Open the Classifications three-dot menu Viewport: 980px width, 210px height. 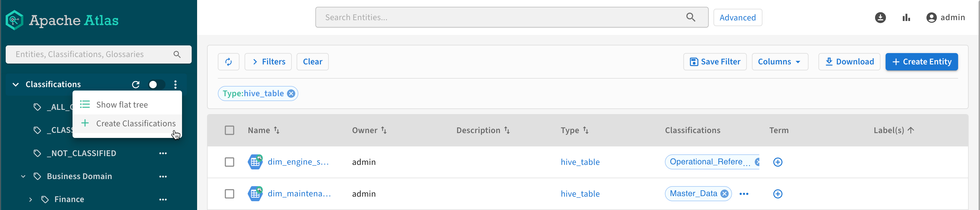175,84
